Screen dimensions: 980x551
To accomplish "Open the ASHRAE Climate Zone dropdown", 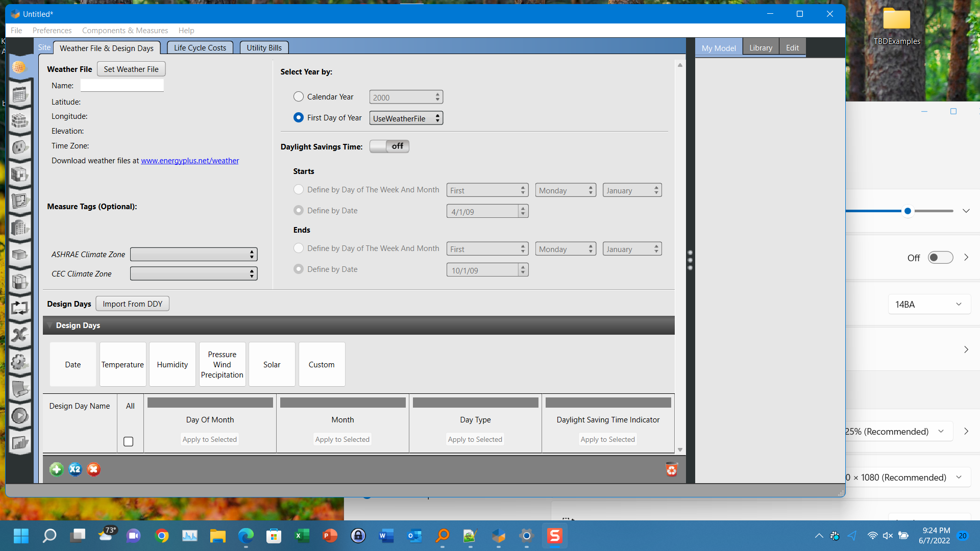I will pos(193,254).
